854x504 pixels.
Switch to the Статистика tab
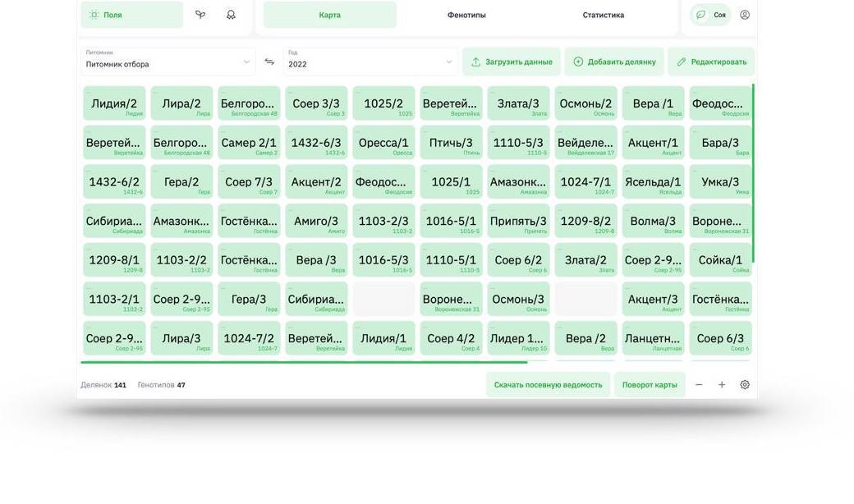[x=604, y=15]
